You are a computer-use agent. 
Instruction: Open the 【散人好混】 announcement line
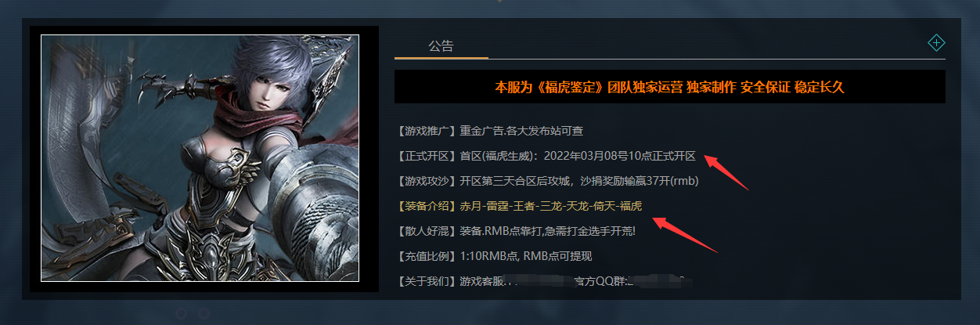click(517, 231)
